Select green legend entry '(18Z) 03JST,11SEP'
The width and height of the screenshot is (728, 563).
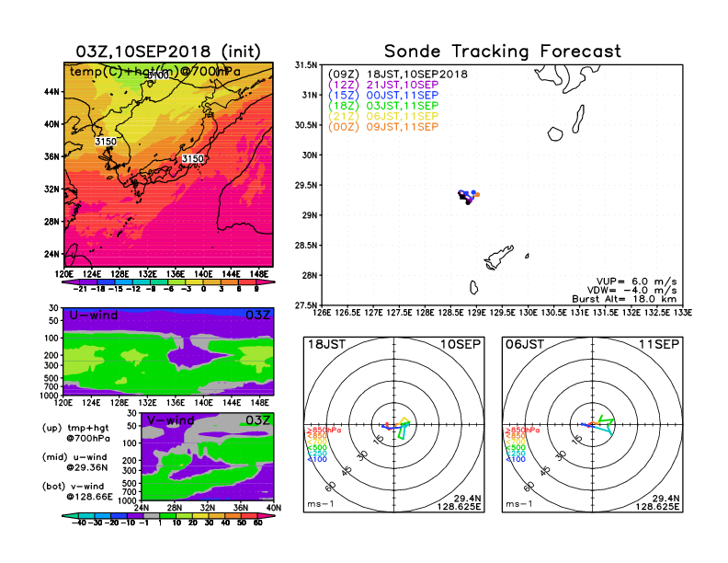tap(383, 106)
